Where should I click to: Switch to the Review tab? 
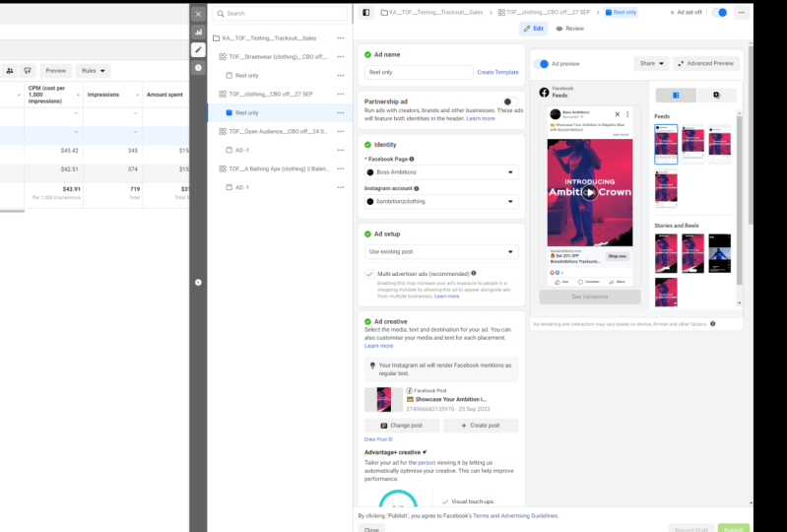pos(570,29)
